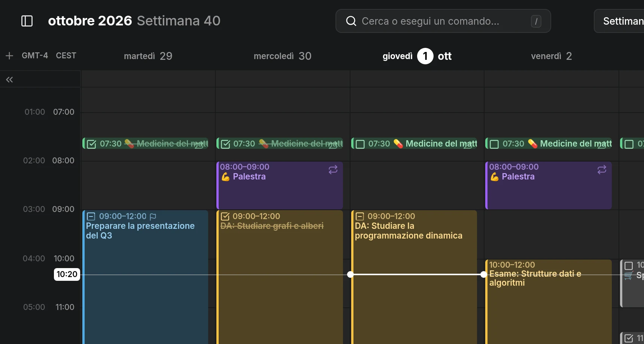Toggle checkbox on Studiare la programmazione dinamica

click(360, 216)
